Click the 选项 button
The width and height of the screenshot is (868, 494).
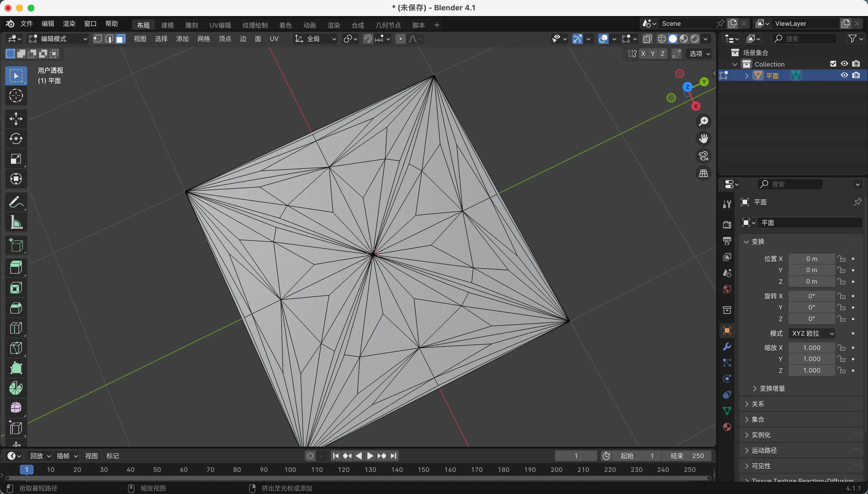coord(699,54)
